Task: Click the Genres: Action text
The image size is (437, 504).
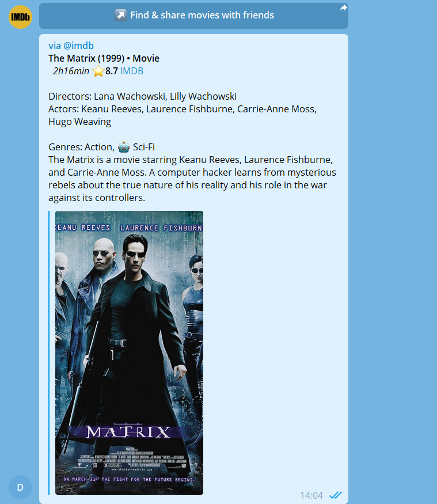Action: tap(81, 147)
